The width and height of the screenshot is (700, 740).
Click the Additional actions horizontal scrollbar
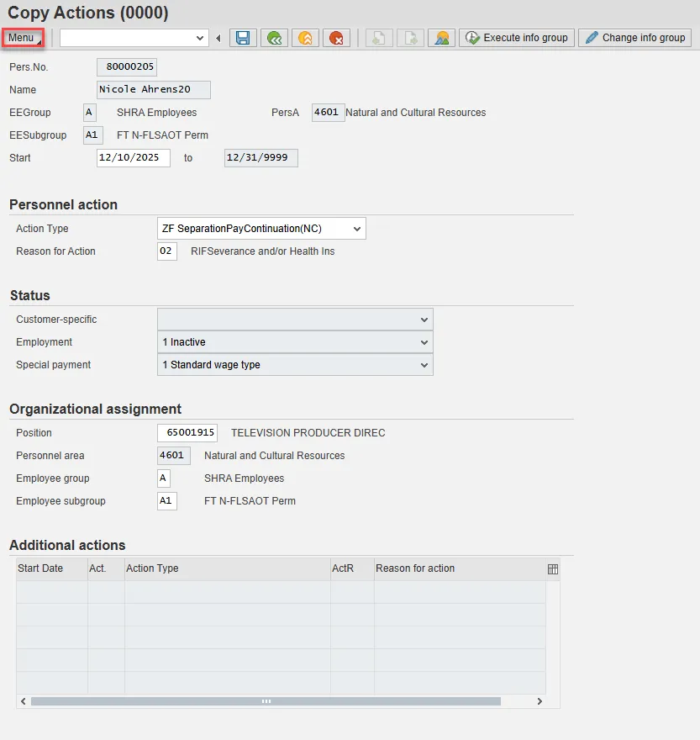tap(266, 701)
